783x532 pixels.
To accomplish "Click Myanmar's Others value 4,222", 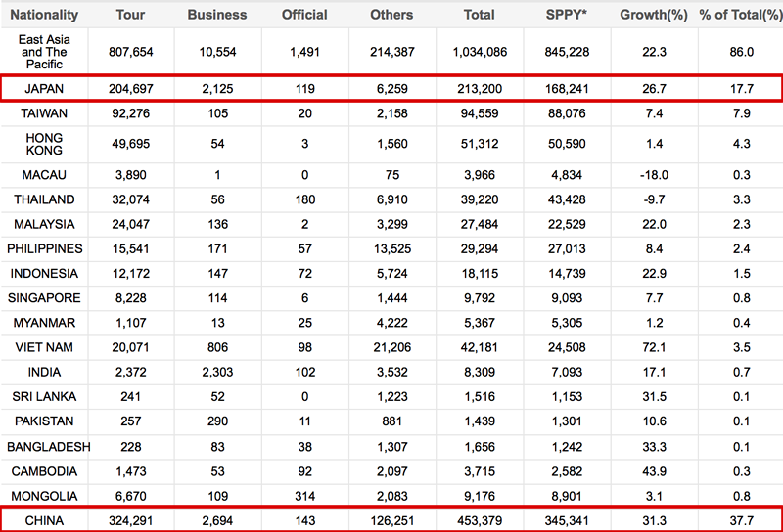I will pos(392,323).
